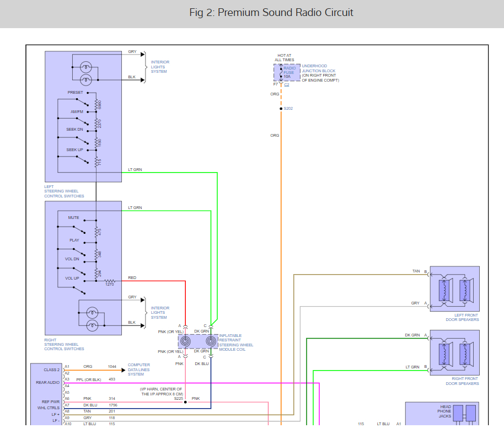Click the steering wheel module coil symbol
The image size is (504, 439).
pyautogui.click(x=198, y=341)
